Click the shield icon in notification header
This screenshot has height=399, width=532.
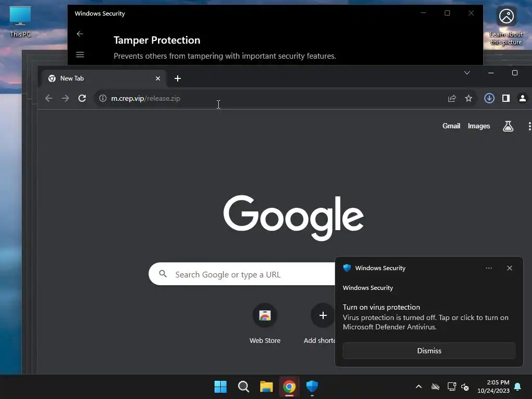click(347, 268)
